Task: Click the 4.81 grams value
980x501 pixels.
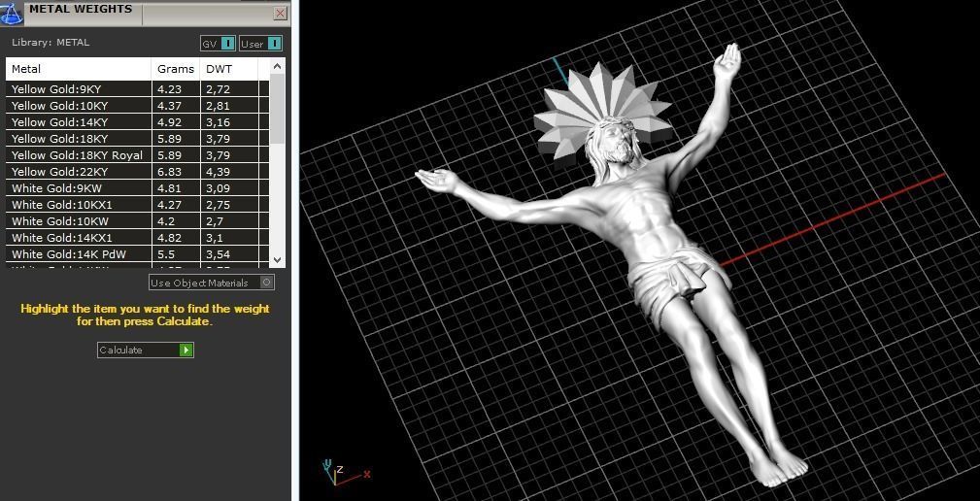Action: [169, 188]
